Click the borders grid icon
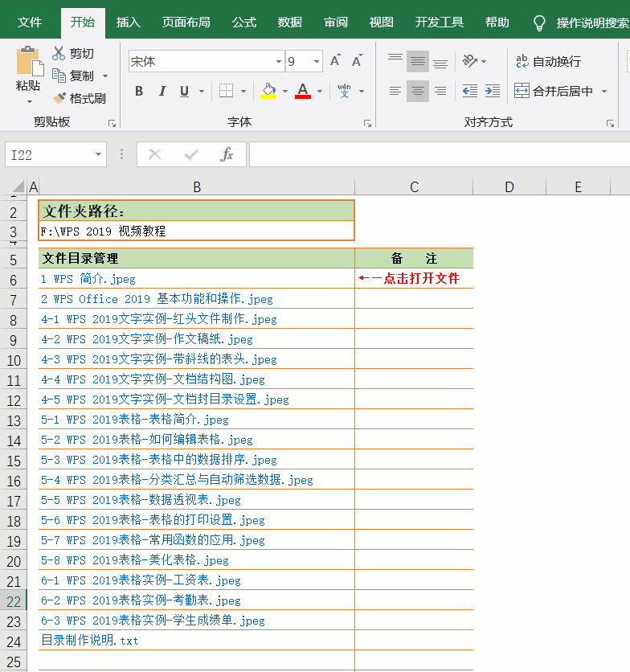 226,91
